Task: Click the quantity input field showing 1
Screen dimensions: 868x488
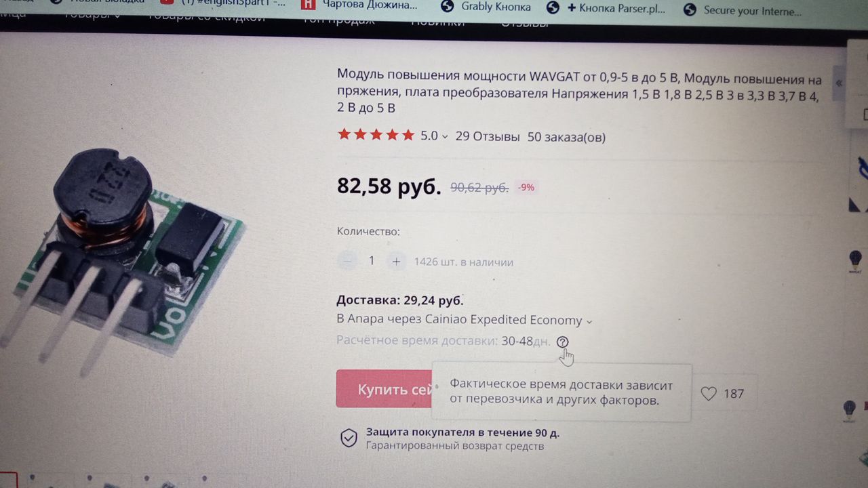Action: coord(372,261)
